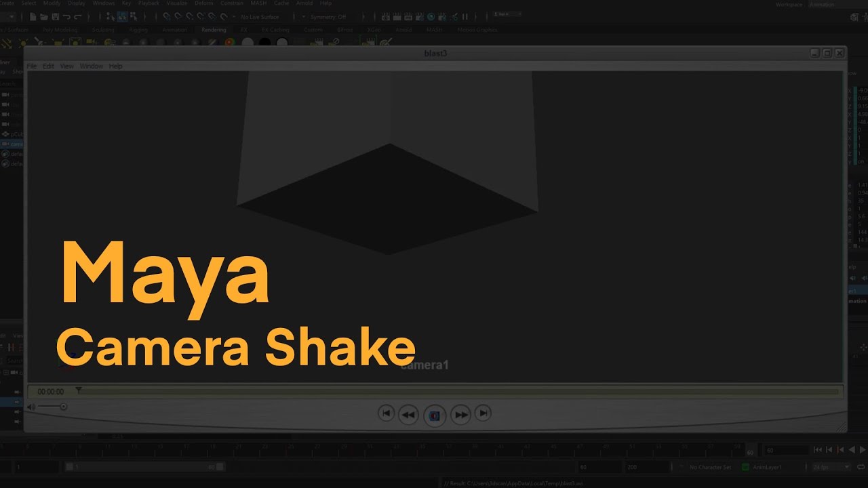Image resolution: width=868 pixels, height=488 pixels.
Task: Adjust the blast3 volume slider
Action: pos(52,407)
